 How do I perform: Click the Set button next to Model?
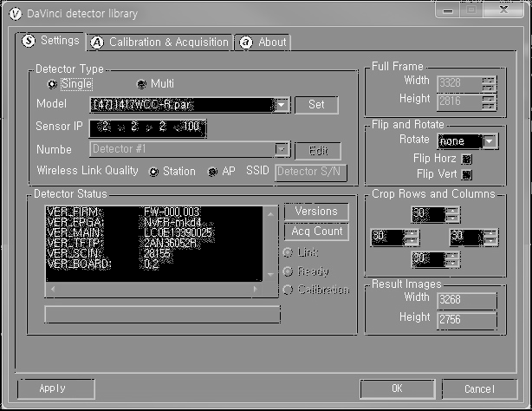click(316, 105)
